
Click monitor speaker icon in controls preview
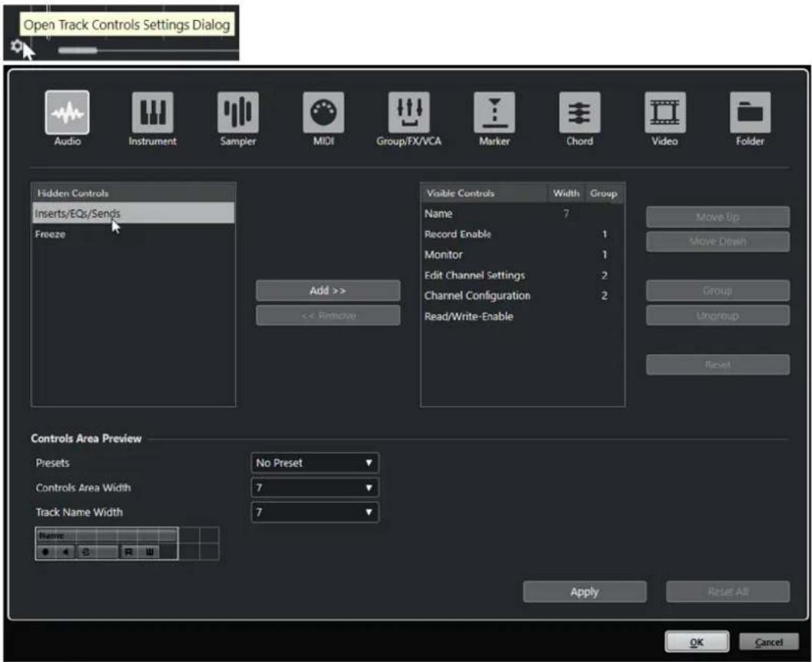[66, 551]
